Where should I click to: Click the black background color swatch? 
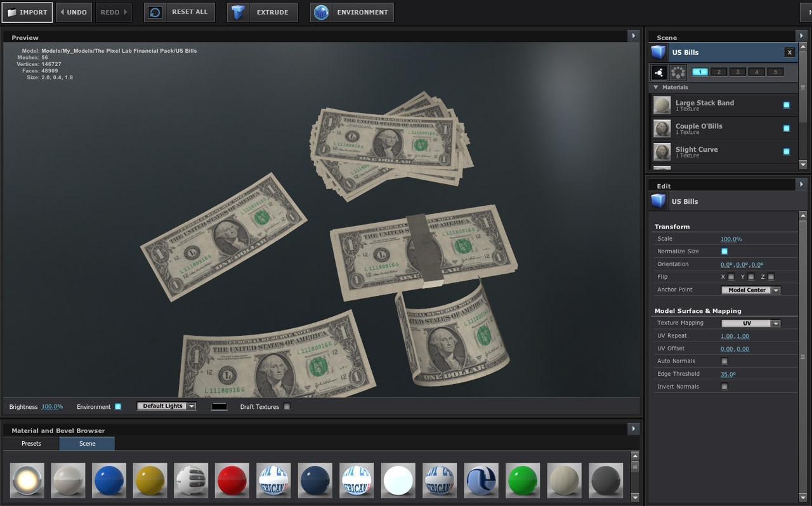[219, 406]
